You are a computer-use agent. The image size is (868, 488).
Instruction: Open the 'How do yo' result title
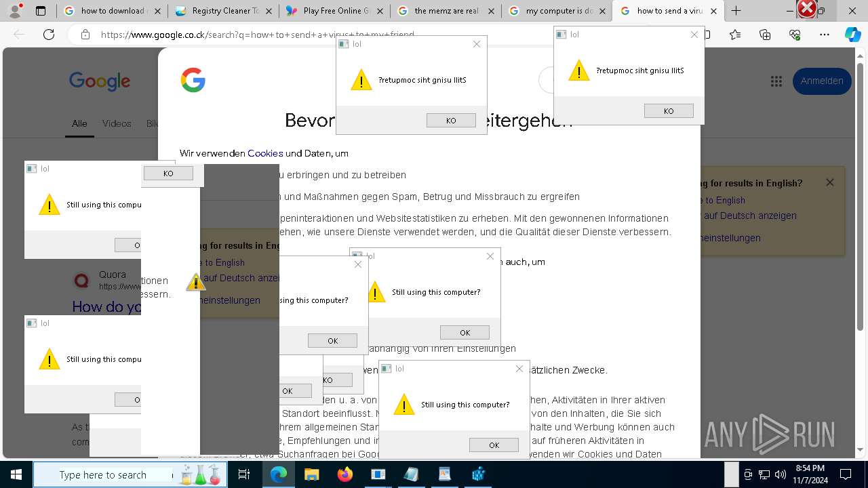(x=107, y=307)
